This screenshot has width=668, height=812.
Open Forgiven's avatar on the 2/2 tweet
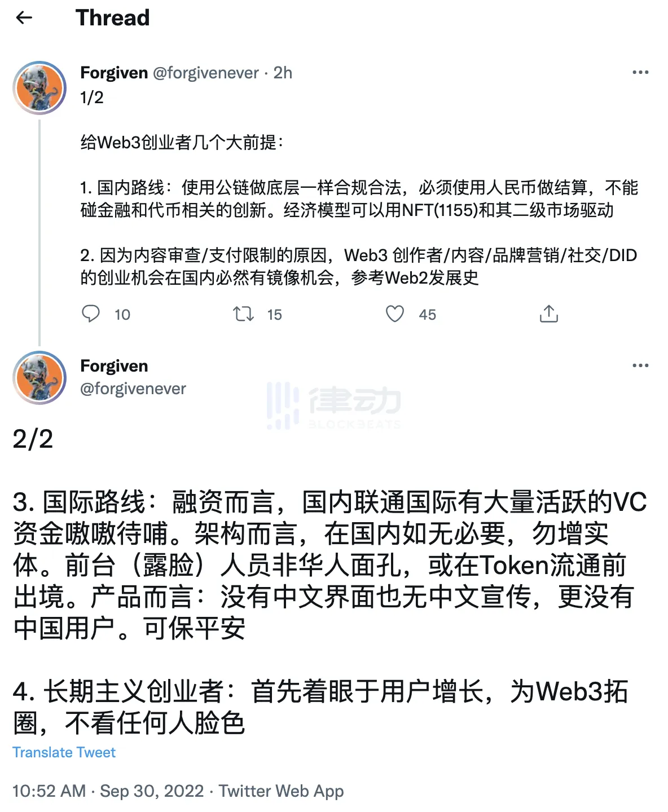(39, 378)
